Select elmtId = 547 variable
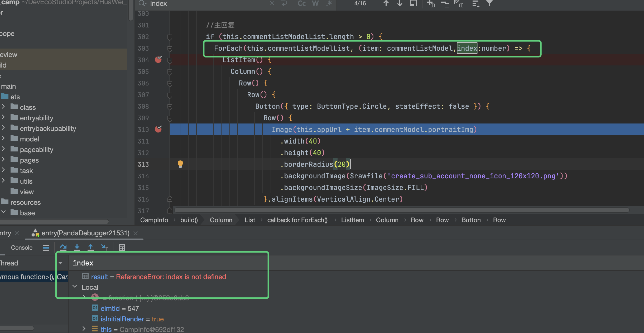 [x=120, y=308]
